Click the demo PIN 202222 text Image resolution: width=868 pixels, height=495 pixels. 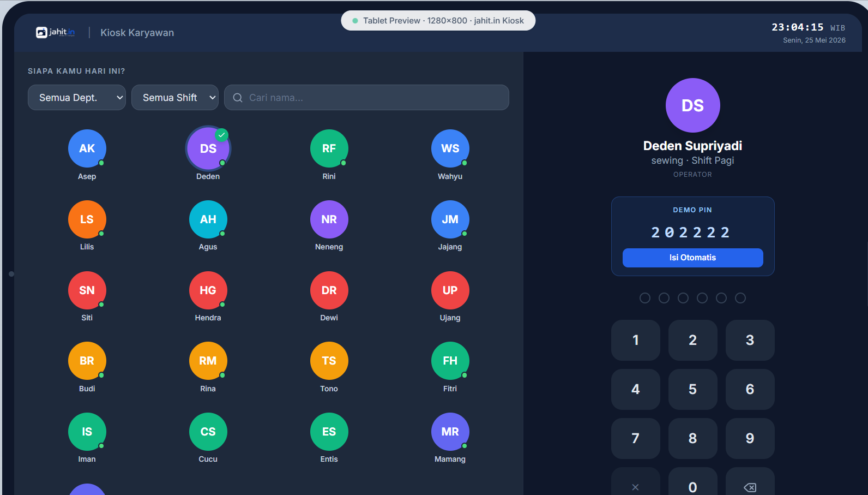click(691, 232)
